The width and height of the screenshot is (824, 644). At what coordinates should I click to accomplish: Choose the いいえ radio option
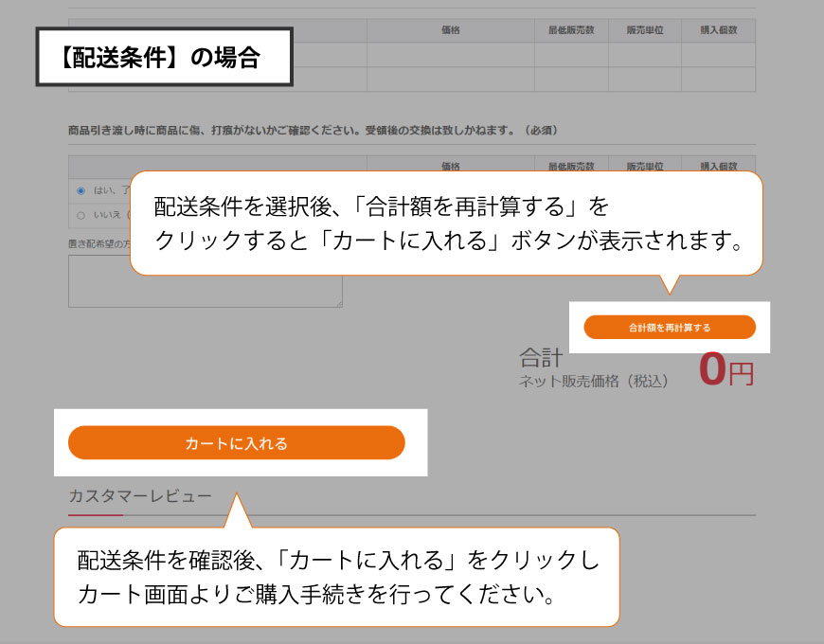pyautogui.click(x=81, y=215)
